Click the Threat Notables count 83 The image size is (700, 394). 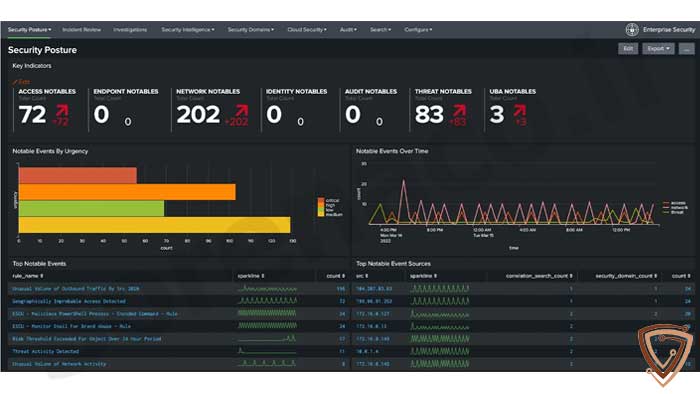pyautogui.click(x=429, y=114)
